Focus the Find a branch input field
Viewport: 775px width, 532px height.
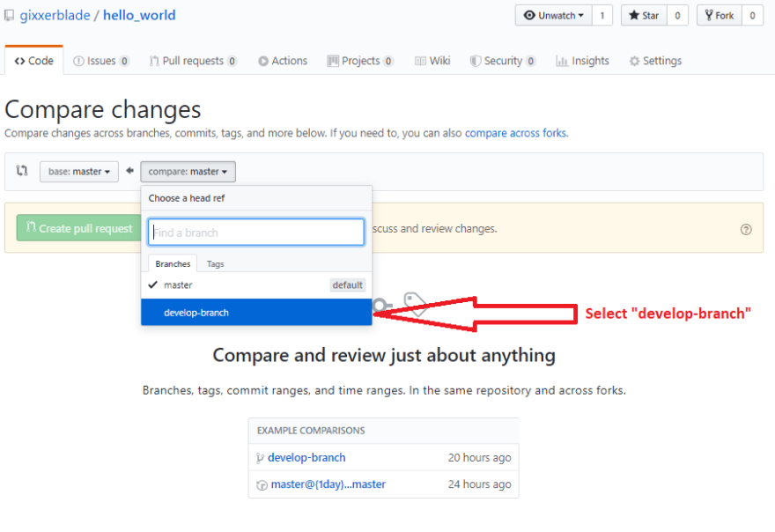pyautogui.click(x=256, y=232)
